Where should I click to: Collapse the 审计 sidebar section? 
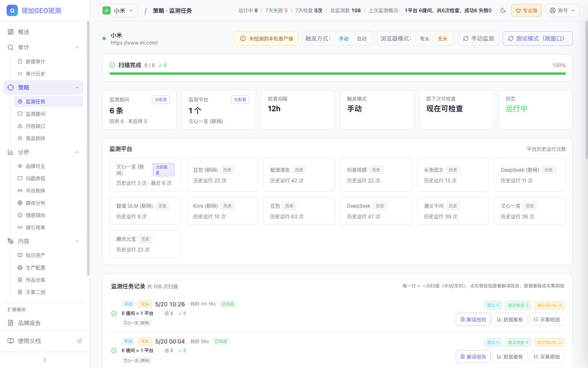pos(77,47)
